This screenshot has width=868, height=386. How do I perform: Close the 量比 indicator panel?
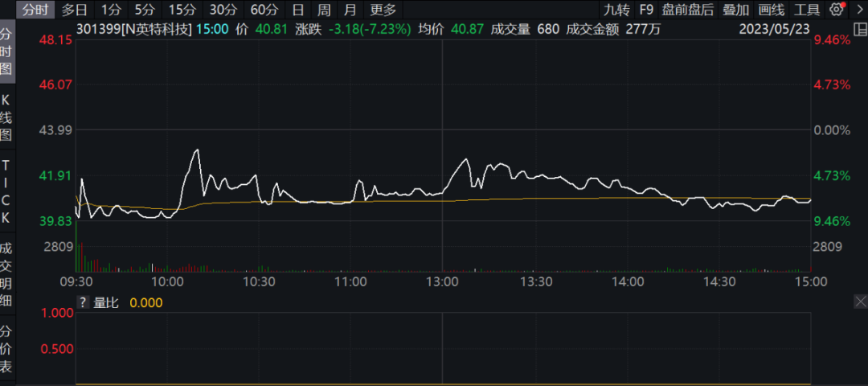coord(861,302)
